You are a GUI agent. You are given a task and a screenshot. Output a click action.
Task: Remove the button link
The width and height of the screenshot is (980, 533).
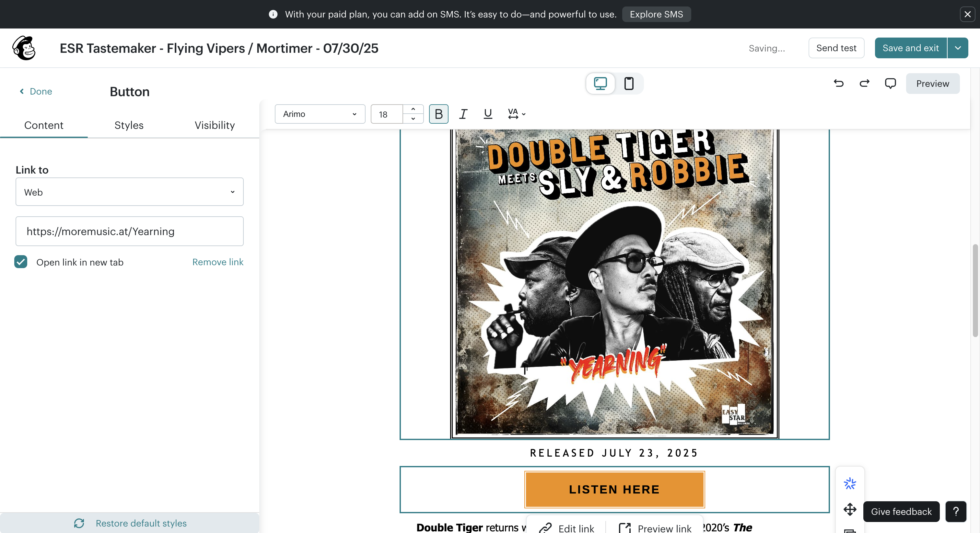tap(217, 262)
